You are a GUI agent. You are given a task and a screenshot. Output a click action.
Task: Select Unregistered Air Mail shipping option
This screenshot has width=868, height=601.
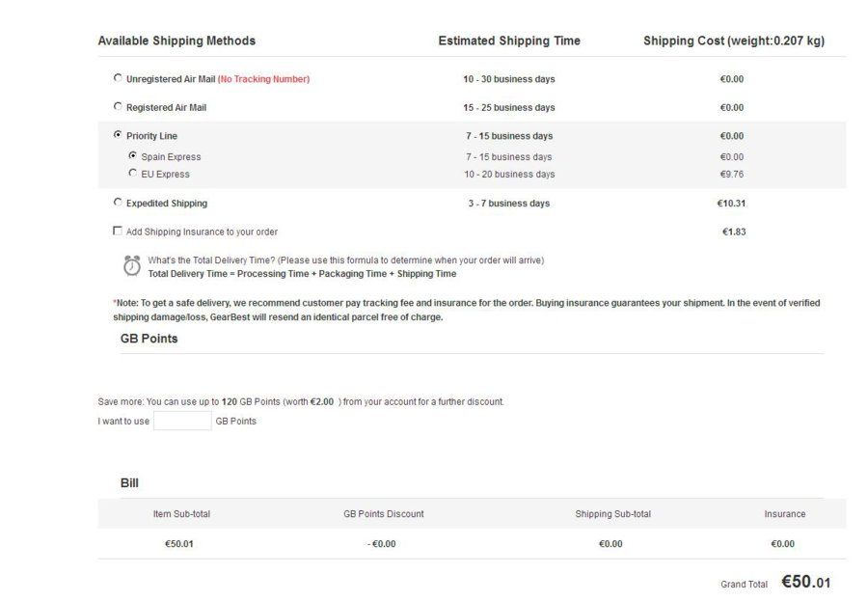point(118,78)
